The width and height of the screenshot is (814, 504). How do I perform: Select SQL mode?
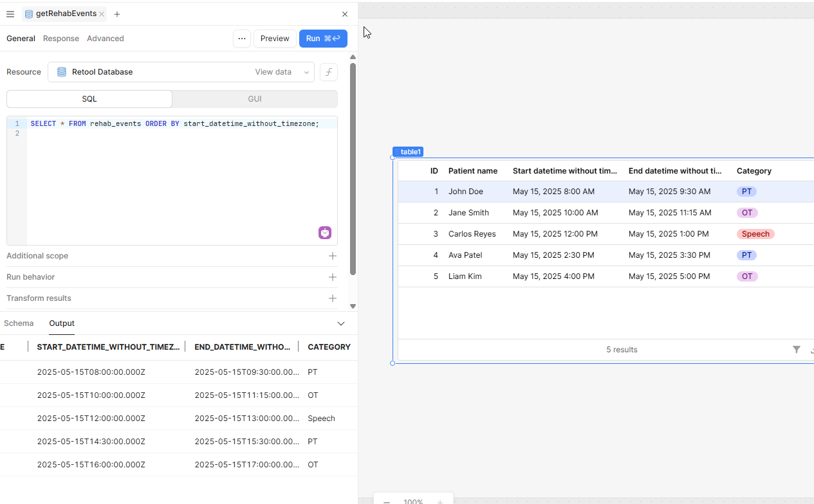(89, 99)
